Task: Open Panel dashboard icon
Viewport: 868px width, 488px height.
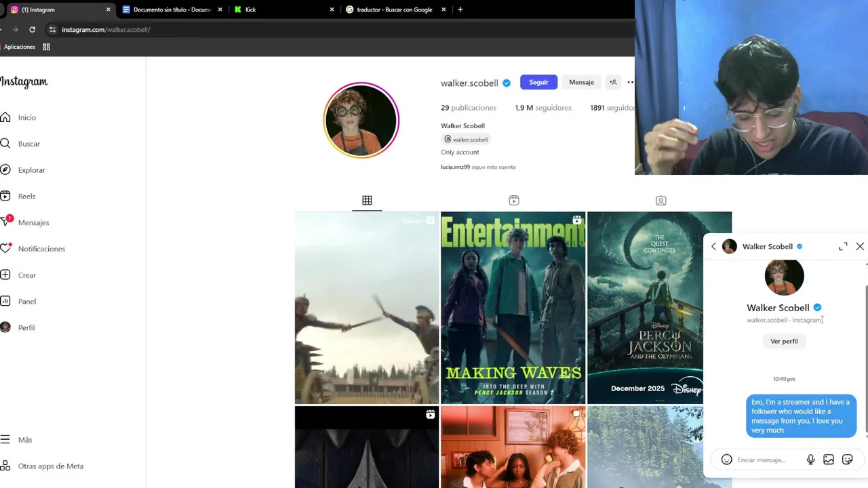Action: (5, 301)
